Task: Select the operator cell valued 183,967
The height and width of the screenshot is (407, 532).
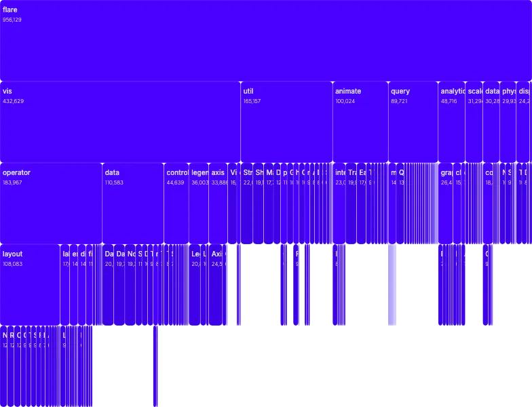Action: 51,203
